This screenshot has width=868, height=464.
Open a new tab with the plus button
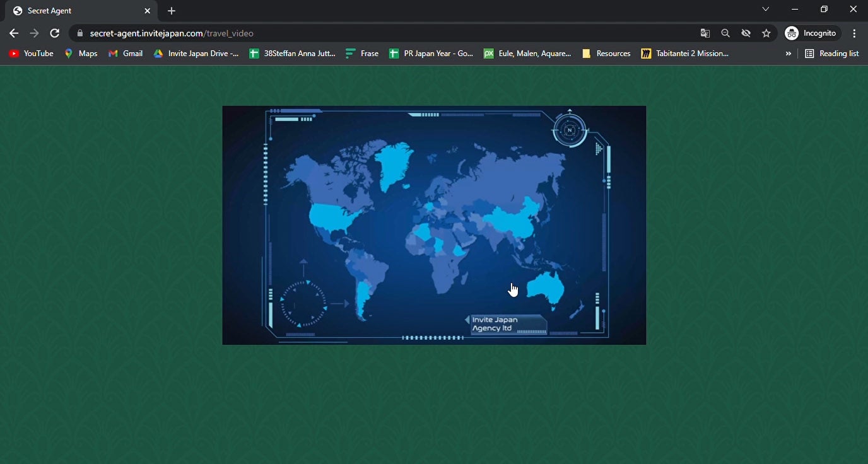click(172, 11)
